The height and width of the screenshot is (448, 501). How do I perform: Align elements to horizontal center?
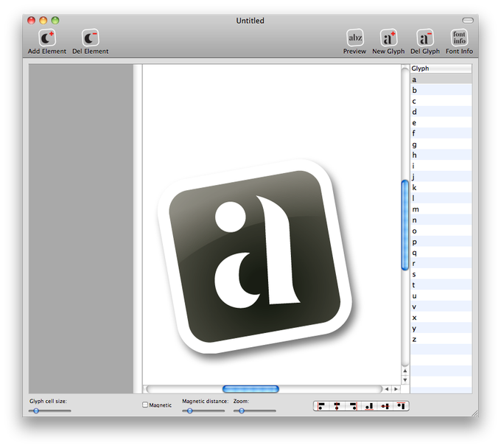click(x=337, y=406)
